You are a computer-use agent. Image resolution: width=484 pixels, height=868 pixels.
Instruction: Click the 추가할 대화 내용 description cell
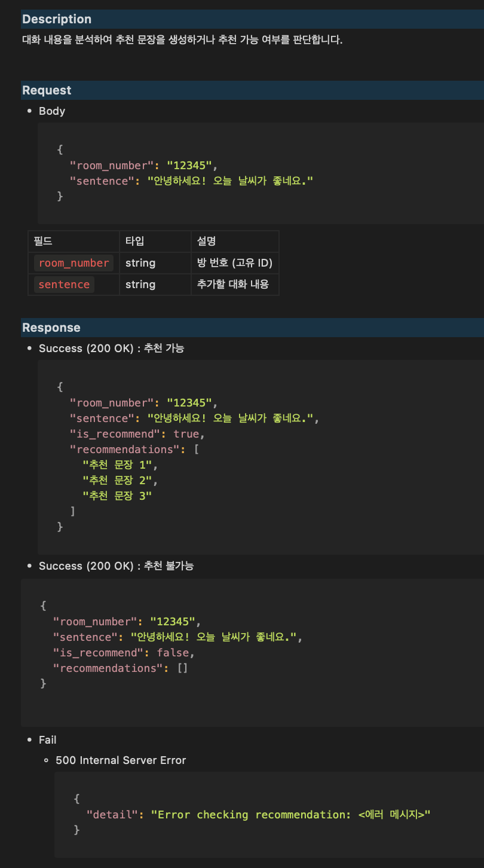235,285
